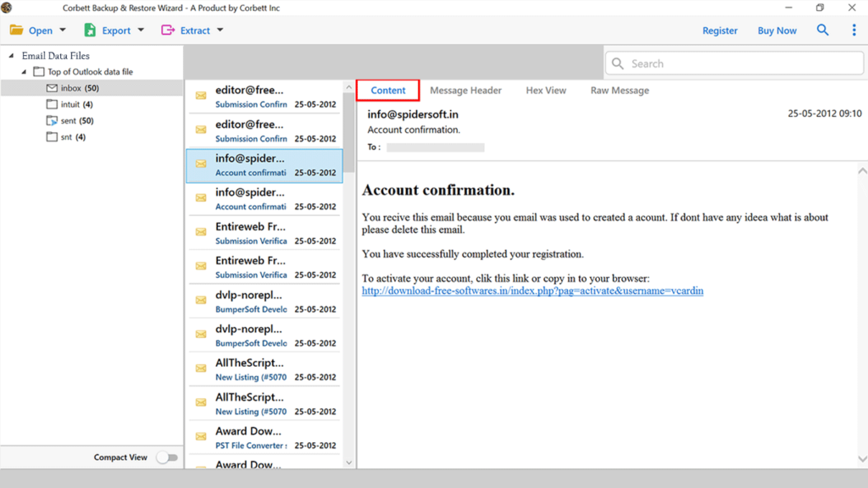Screen dimensions: 868x488
Task: Open the Export dropdown menu
Action: pyautogui.click(x=141, y=30)
